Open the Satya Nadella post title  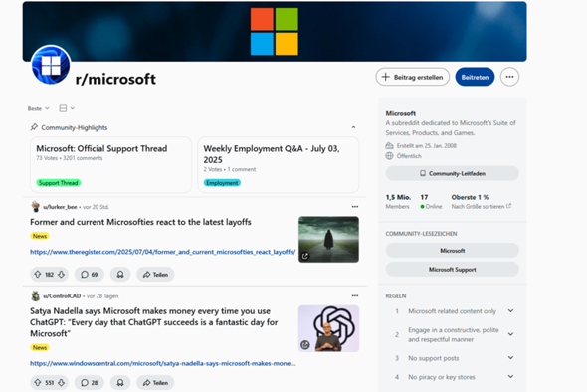154,322
